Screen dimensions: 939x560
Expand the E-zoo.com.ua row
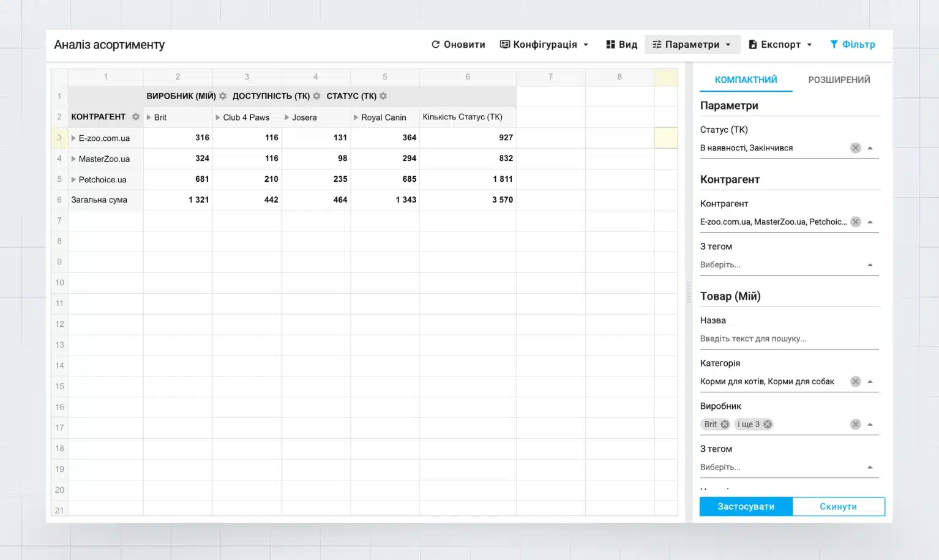[73, 138]
